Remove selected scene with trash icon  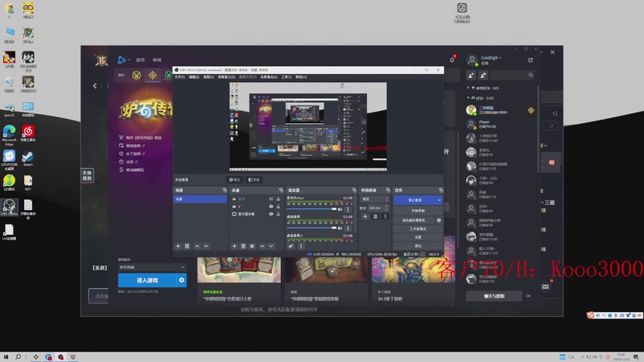[187, 246]
